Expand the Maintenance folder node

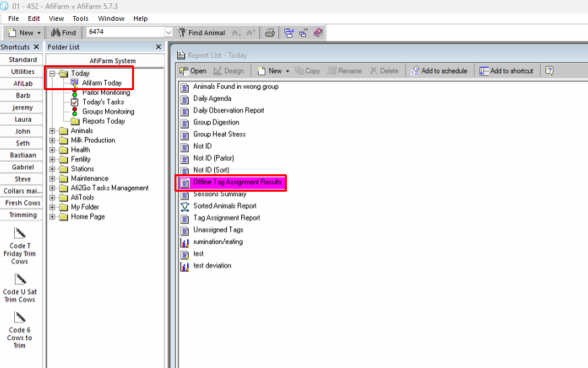(53, 179)
